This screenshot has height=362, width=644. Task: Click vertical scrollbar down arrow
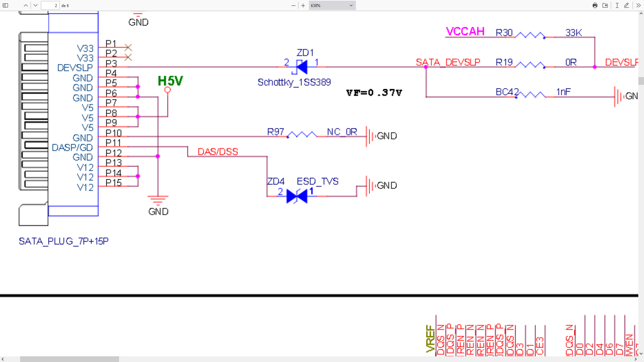pos(641,353)
